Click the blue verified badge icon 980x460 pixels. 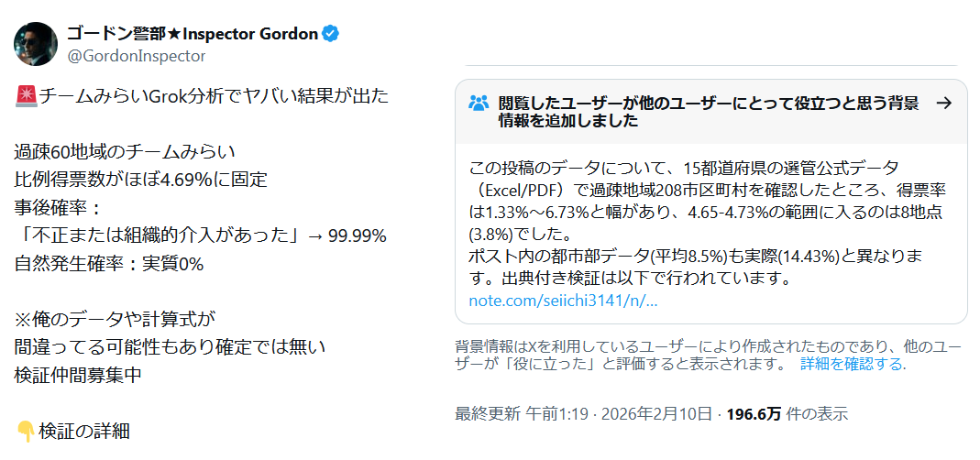coord(330,34)
